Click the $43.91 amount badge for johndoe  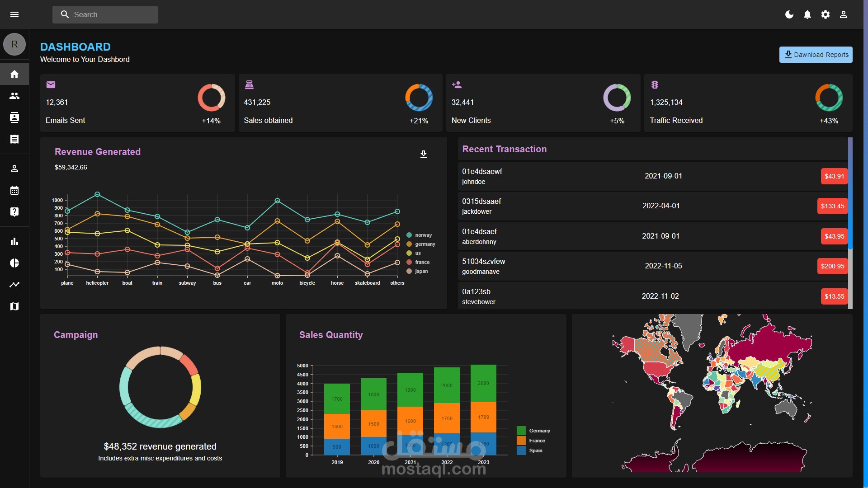click(x=834, y=176)
